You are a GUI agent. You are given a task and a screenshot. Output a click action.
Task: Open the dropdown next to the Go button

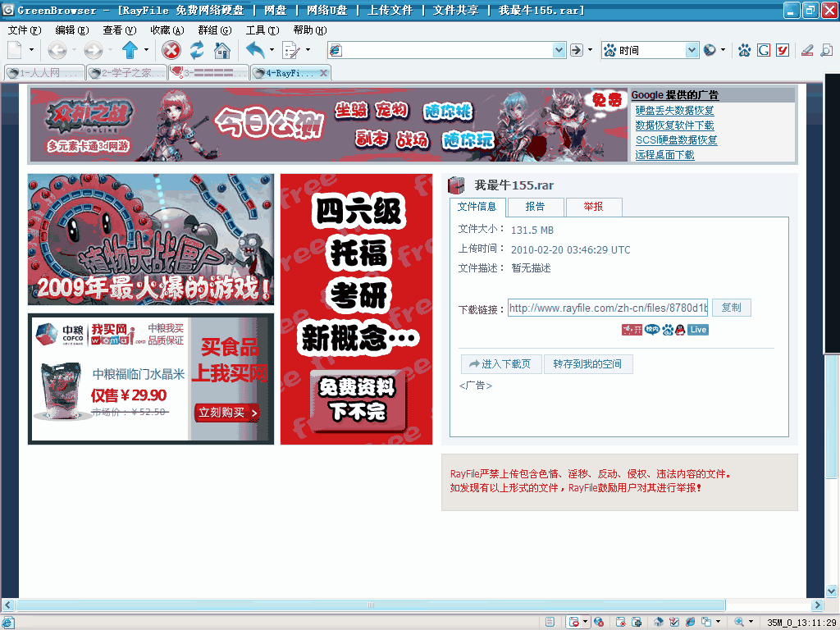[591, 50]
